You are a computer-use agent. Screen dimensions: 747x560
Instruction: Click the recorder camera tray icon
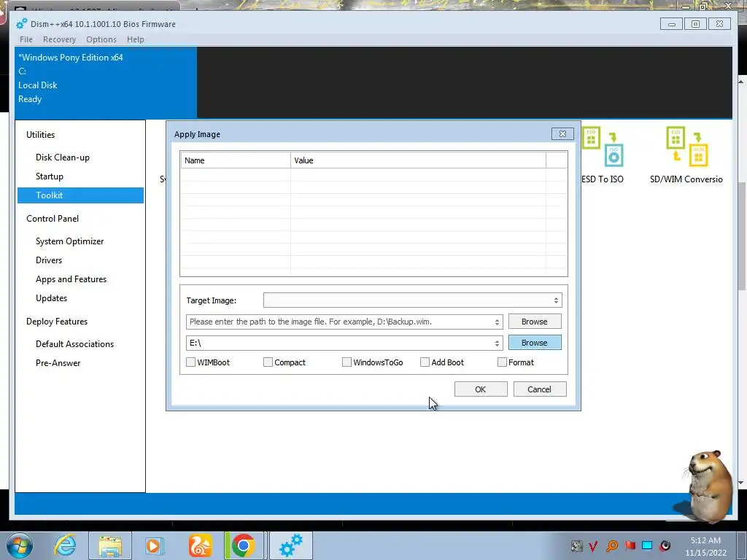(665, 545)
